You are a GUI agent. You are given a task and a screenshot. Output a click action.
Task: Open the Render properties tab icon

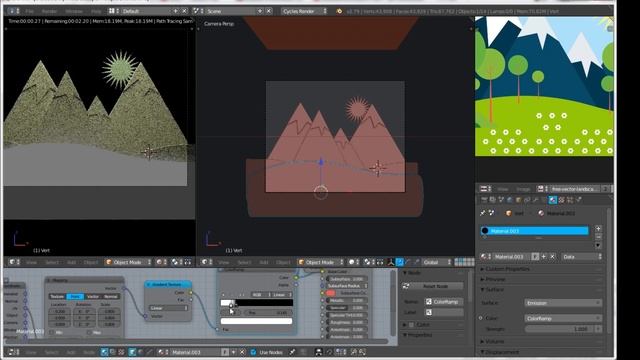(484, 200)
